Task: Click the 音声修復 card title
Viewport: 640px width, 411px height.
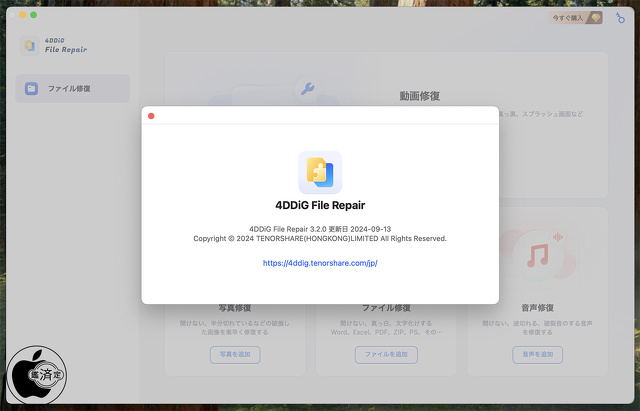Action: tap(538, 308)
